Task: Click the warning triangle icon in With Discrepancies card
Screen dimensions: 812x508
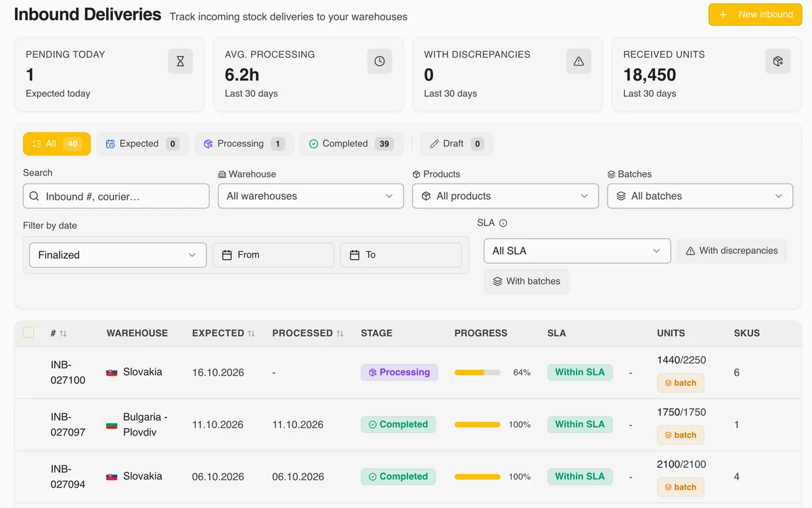Action: tap(579, 61)
